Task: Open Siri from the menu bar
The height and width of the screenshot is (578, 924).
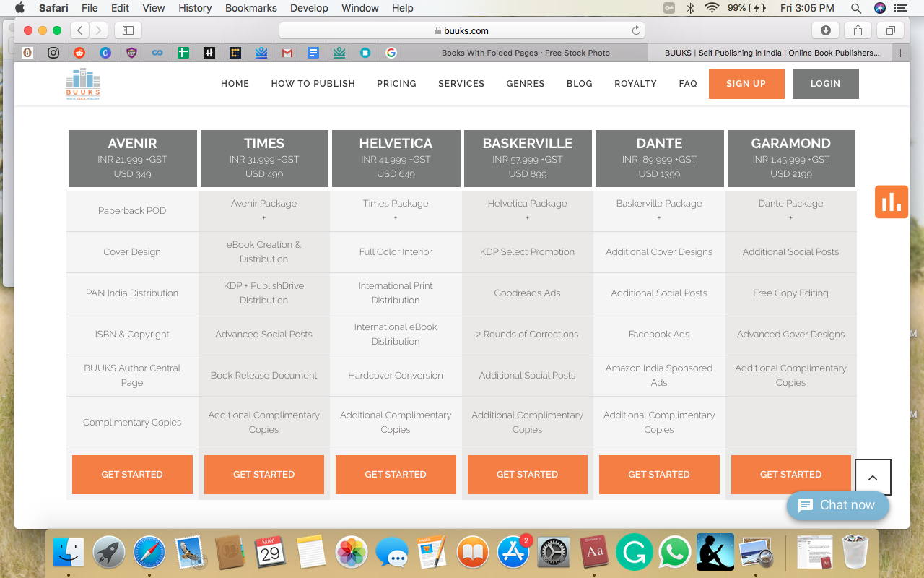Action: coord(879,8)
